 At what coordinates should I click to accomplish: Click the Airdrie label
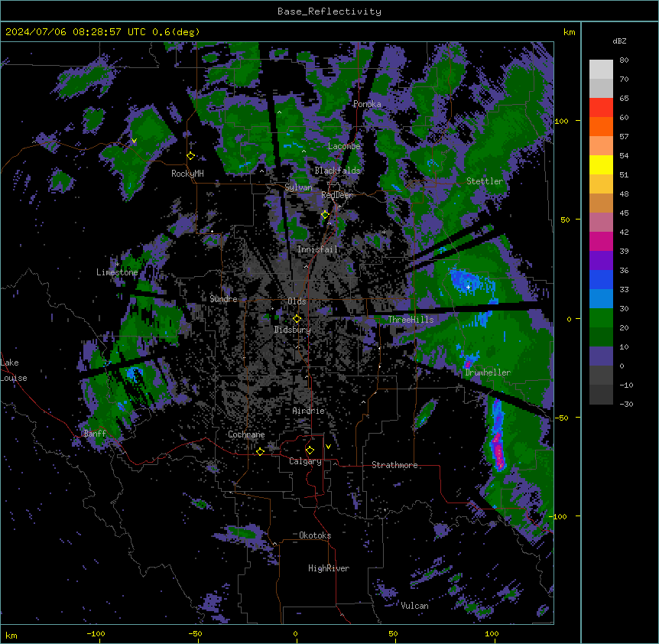[309, 411]
